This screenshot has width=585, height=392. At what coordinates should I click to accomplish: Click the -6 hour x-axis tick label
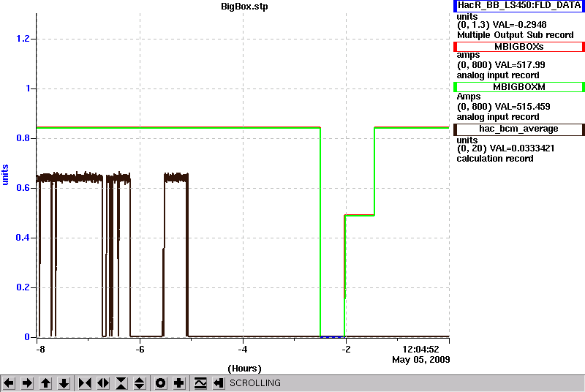point(140,350)
